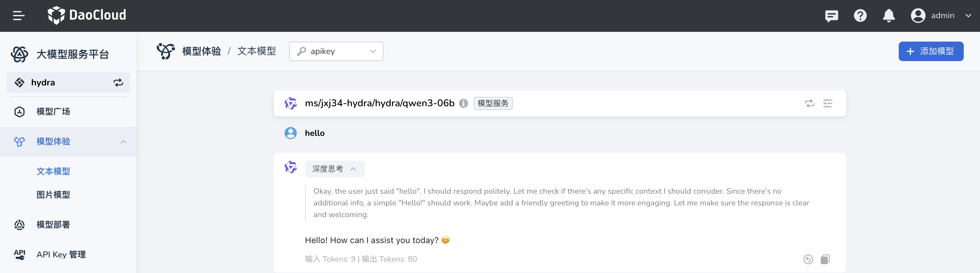Switch workspace using hydra swap icon
Screen dimensions: 980x273
pos(118,83)
